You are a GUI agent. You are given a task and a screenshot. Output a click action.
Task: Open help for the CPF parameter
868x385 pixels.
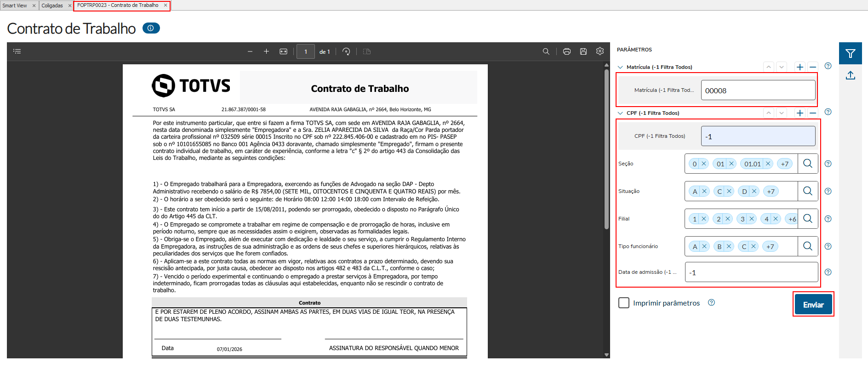click(x=828, y=112)
